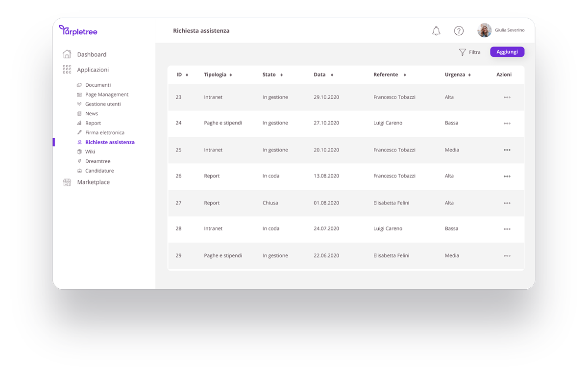The height and width of the screenshot is (377, 588).
Task: Open actions menu for request 23
Action: coord(507,98)
